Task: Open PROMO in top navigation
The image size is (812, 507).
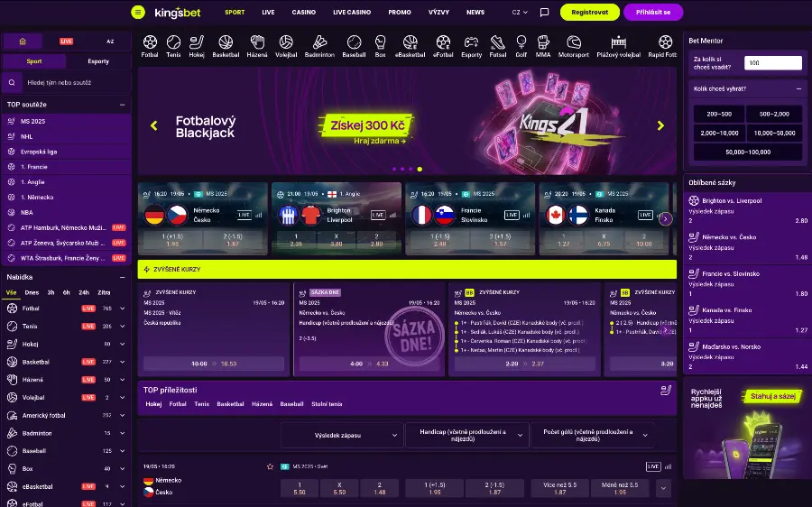Action: (400, 12)
